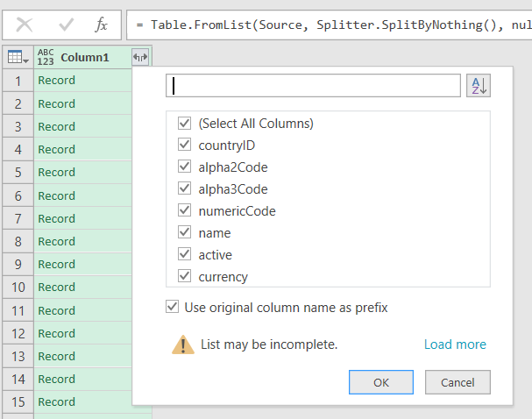Click the confirm formula checkmark icon

coord(66,25)
